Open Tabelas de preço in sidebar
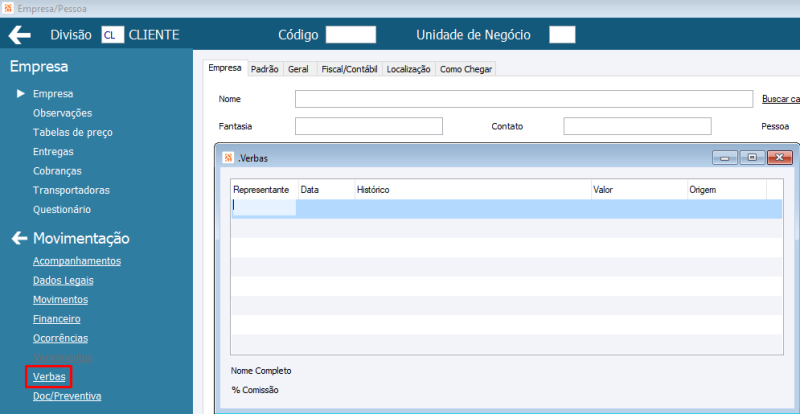 73,132
